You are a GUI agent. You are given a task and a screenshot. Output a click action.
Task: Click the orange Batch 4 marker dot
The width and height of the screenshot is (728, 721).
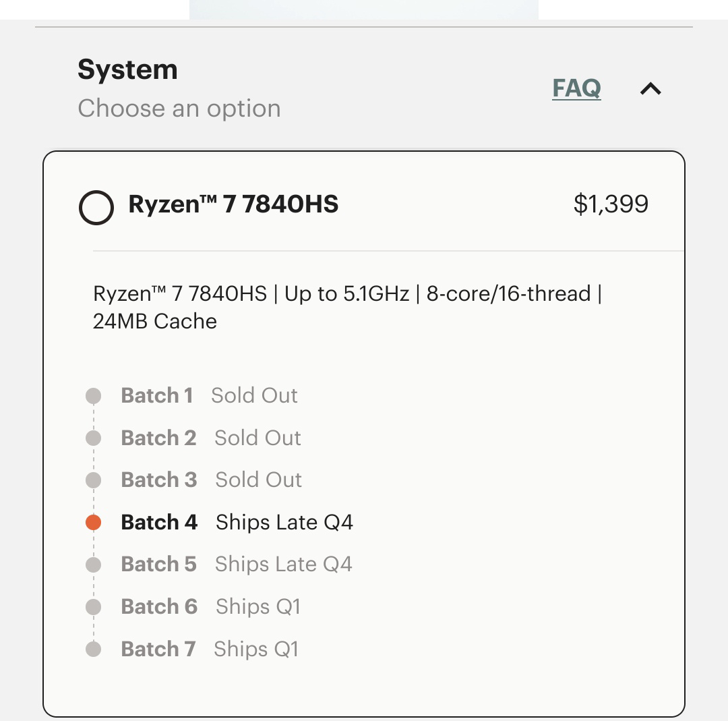click(94, 522)
